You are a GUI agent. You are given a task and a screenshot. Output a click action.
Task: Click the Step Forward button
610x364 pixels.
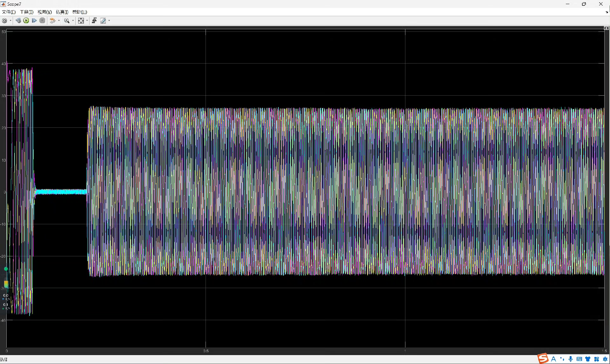coord(34,21)
